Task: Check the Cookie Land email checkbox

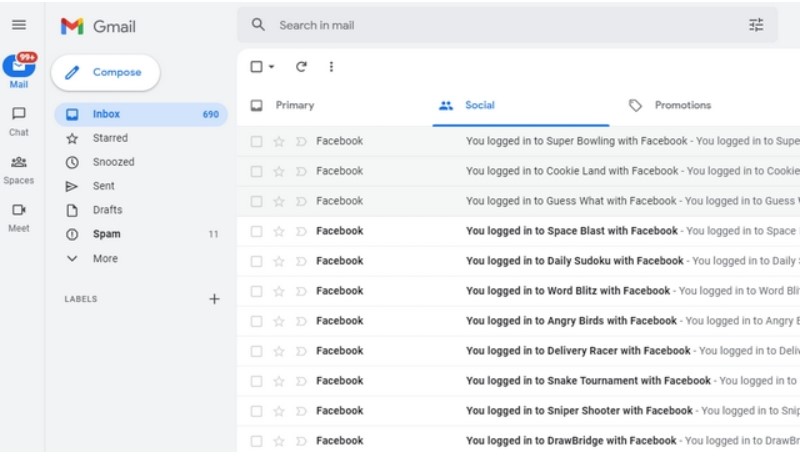Action: coord(256,172)
